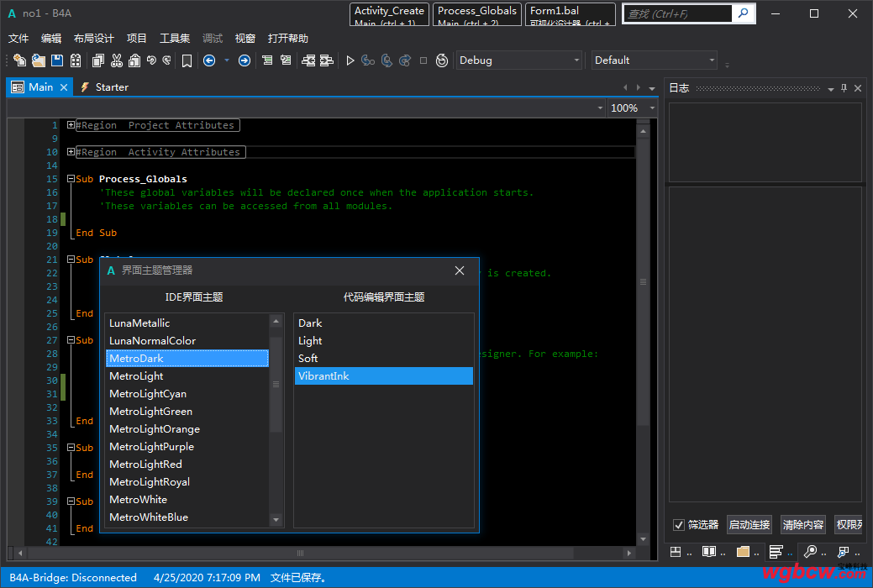The image size is (873, 588).
Task: Click the Block Comment toolbar icon
Action: (x=267, y=60)
